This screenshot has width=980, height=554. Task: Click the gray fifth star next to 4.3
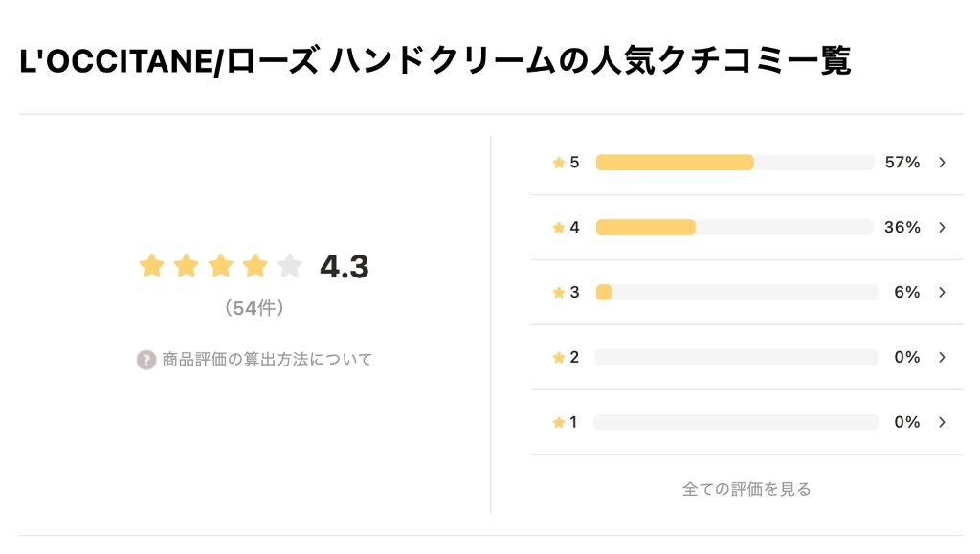288,267
